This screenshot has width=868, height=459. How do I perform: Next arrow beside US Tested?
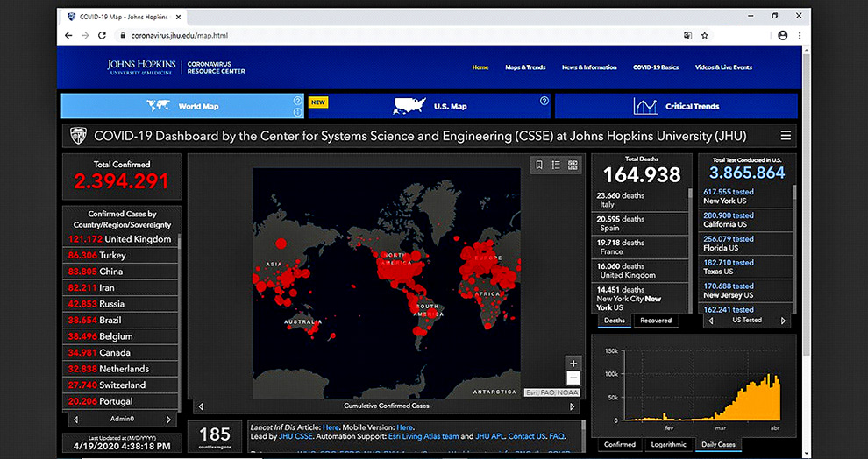pos(783,321)
